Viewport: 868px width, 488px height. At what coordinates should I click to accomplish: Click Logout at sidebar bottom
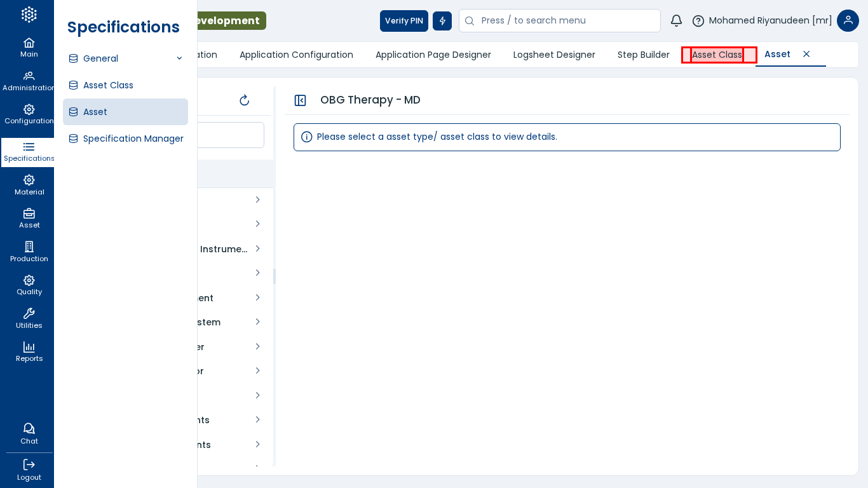29,470
